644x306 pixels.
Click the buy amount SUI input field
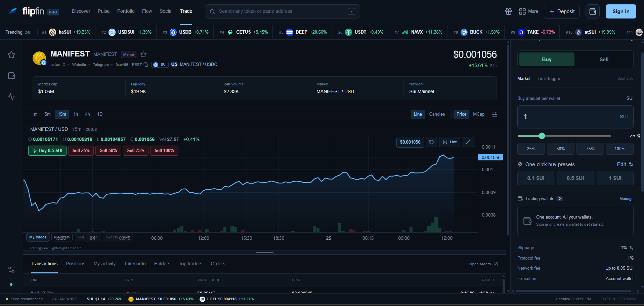[x=575, y=117]
